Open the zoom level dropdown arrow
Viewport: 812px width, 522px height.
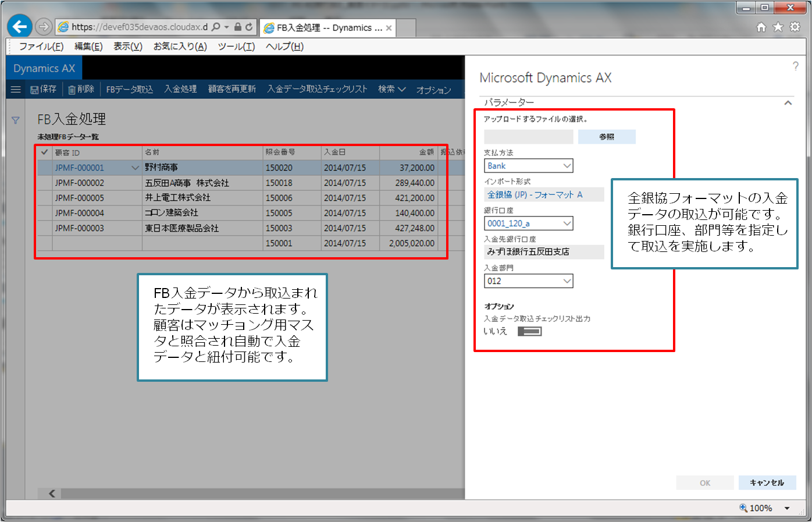[787, 508]
